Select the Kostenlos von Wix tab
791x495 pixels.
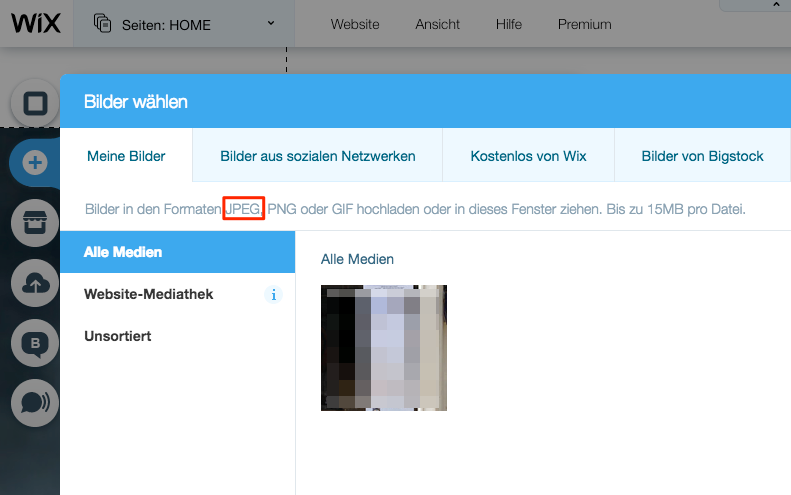[x=528, y=156]
